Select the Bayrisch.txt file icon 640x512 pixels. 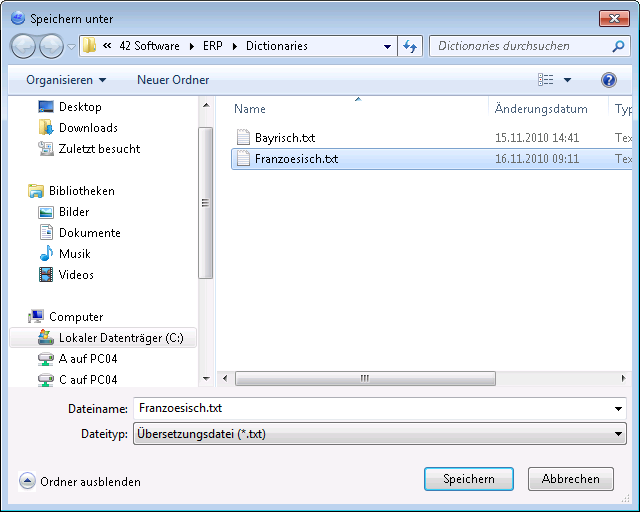tap(243, 138)
